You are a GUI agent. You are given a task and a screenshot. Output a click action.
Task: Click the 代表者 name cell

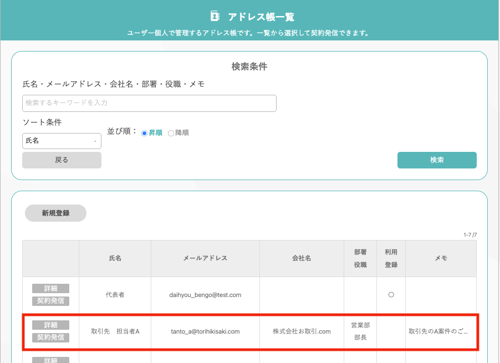(x=115, y=295)
